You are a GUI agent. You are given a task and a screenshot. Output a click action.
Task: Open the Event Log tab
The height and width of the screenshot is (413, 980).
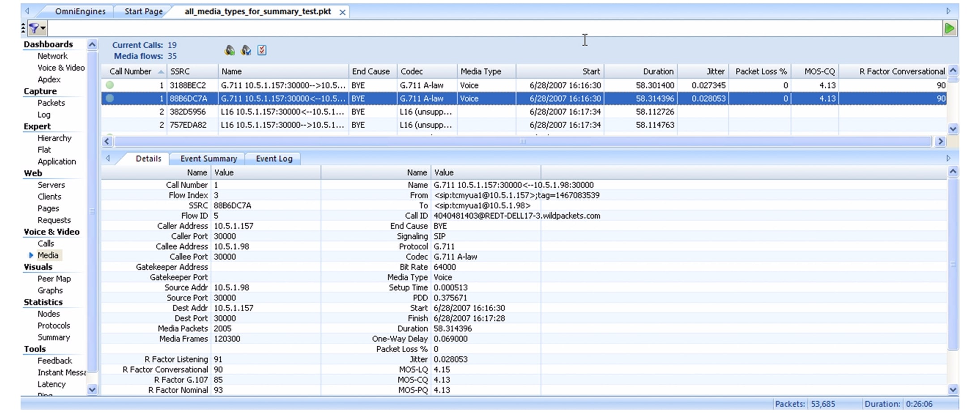[x=274, y=159]
